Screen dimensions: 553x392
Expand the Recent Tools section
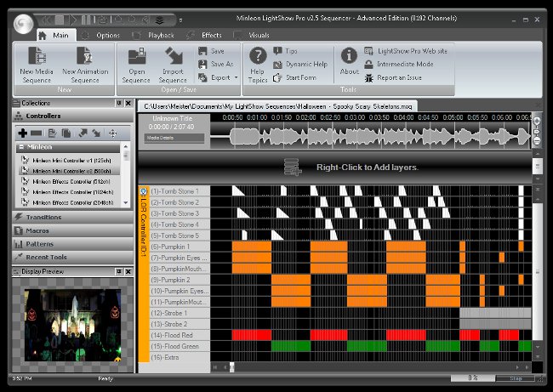(73, 258)
